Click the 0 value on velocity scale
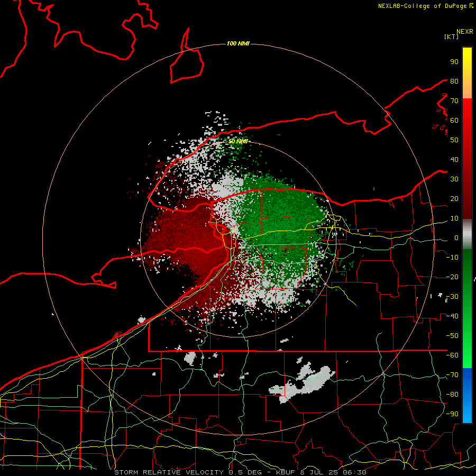The image size is (476, 476). [x=456, y=237]
